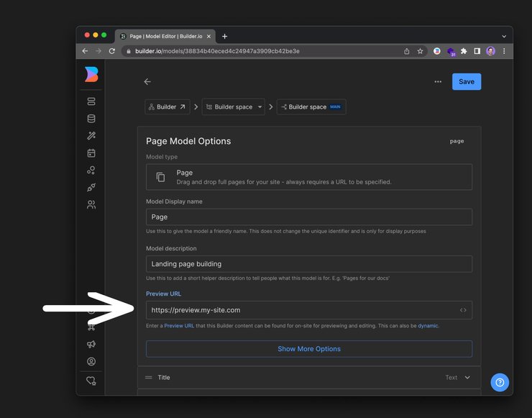532x418 pixels.
Task: Click the Builder.io logo in sidebar
Action: coord(91,74)
